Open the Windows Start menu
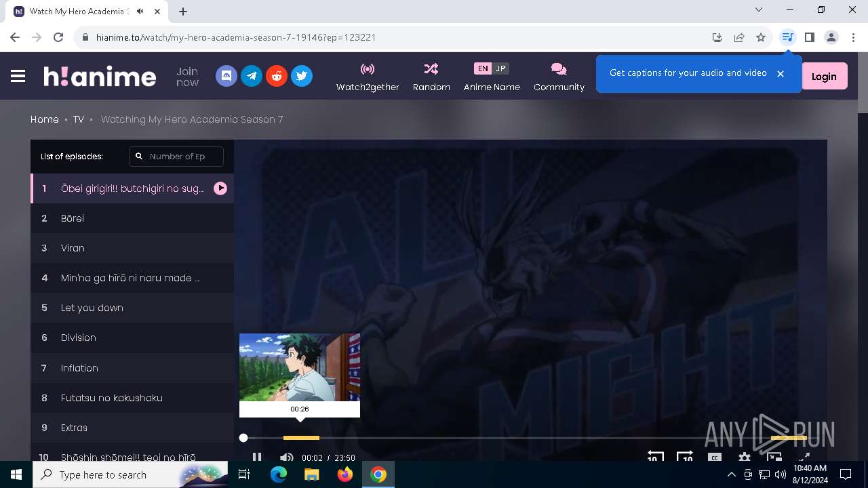 16,474
